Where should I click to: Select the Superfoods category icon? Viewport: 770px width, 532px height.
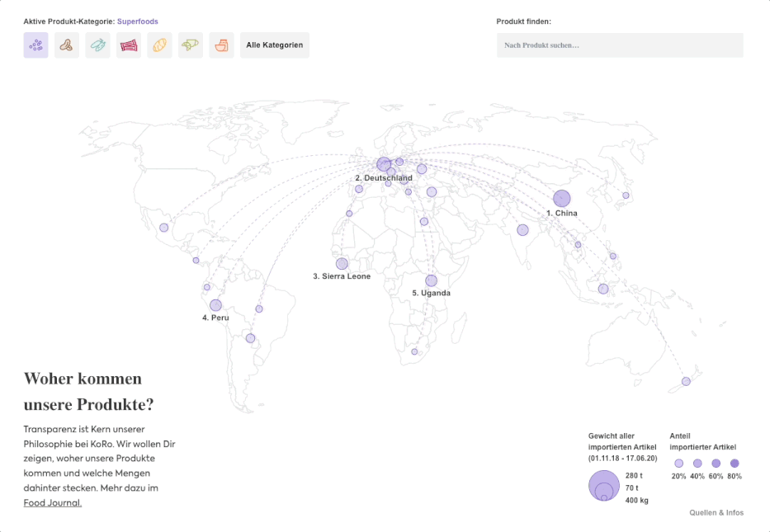click(35, 45)
